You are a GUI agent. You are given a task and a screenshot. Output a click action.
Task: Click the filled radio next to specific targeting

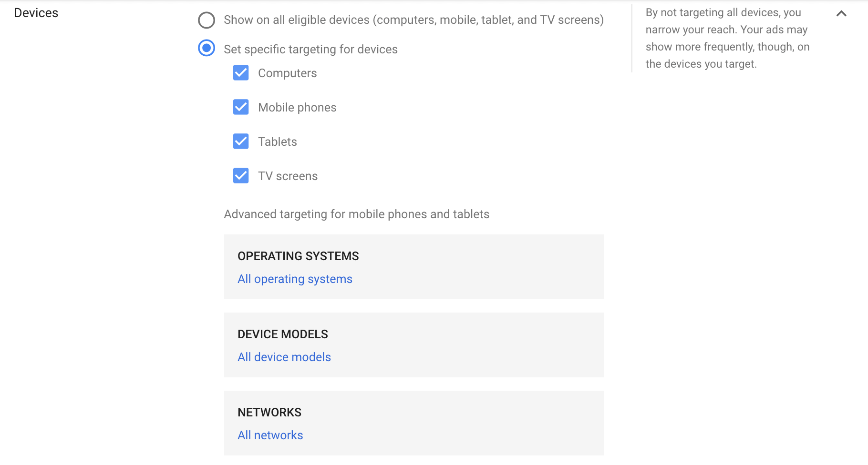(206, 49)
